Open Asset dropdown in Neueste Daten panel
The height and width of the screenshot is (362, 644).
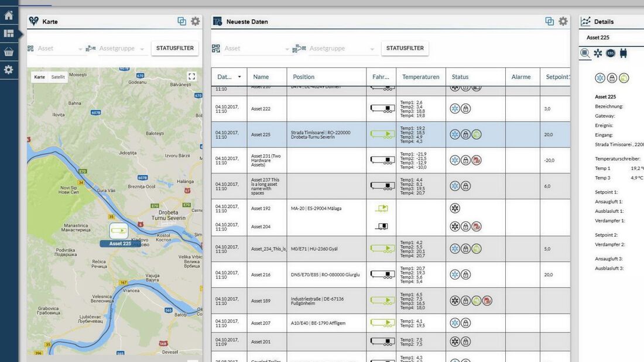point(257,49)
